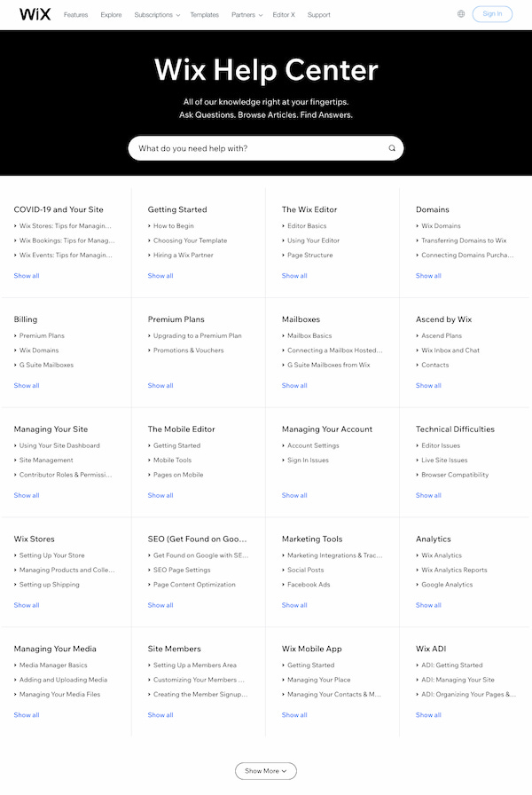
Task: Click the Wix logo in header
Action: pos(35,14)
